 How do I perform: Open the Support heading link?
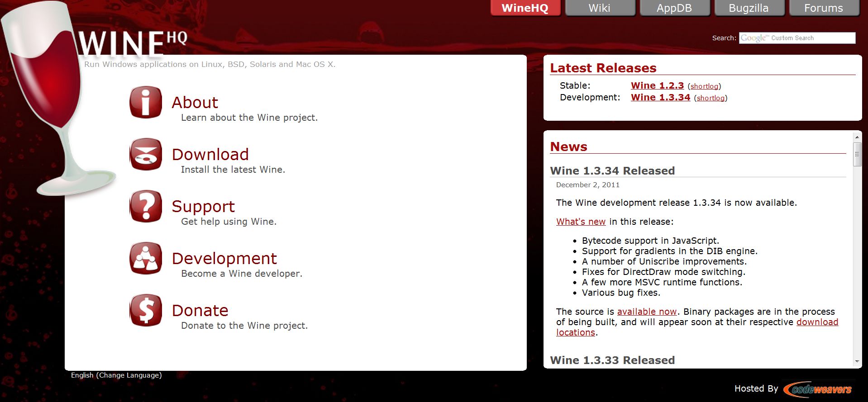[x=203, y=207]
